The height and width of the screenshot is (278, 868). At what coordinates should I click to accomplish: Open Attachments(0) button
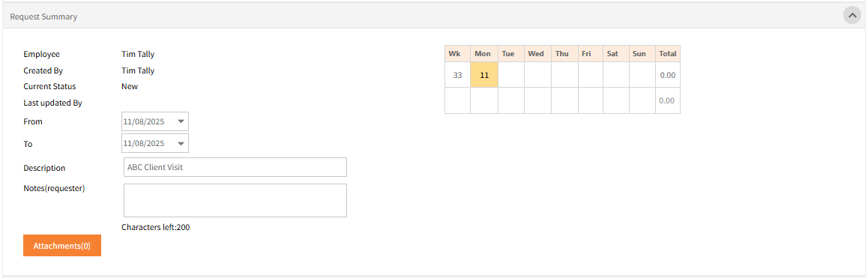(62, 245)
